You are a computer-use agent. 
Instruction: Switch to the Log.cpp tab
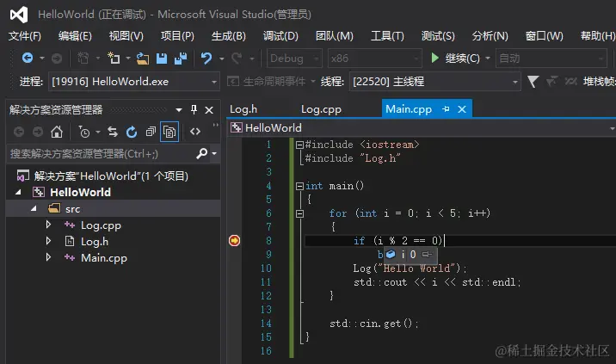point(321,109)
